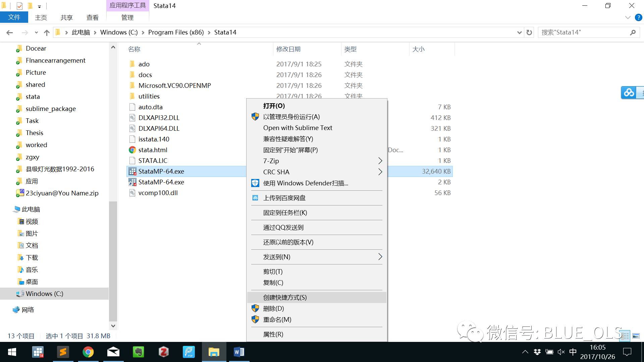Screen dimensions: 644x362
Task: Select the Word document icon in taskbar
Action: (x=239, y=352)
